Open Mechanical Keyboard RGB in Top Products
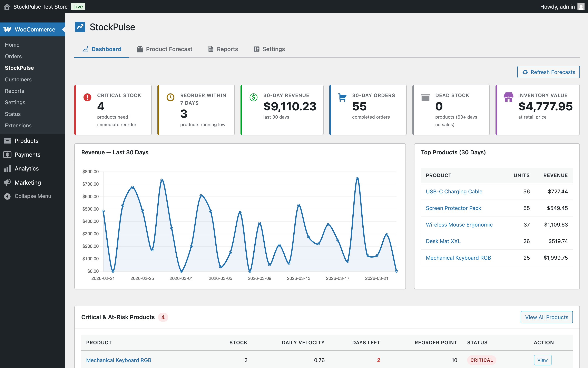This screenshot has height=368, width=588. [x=459, y=258]
